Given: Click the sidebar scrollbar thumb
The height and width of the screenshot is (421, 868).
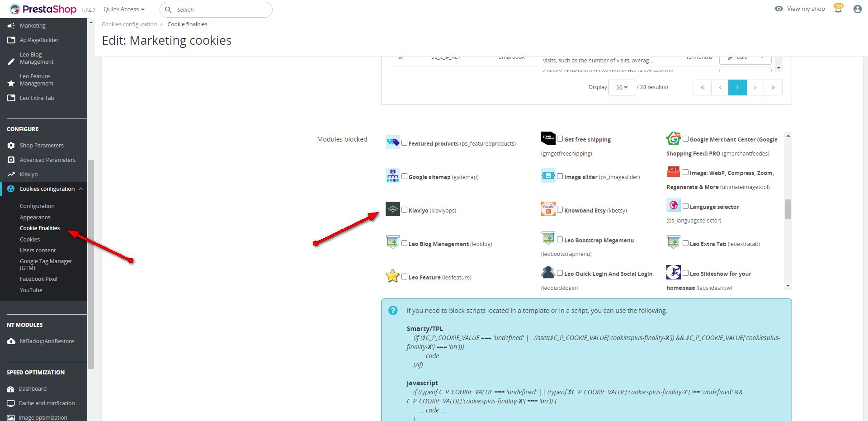Looking at the screenshot, I should 91,265.
